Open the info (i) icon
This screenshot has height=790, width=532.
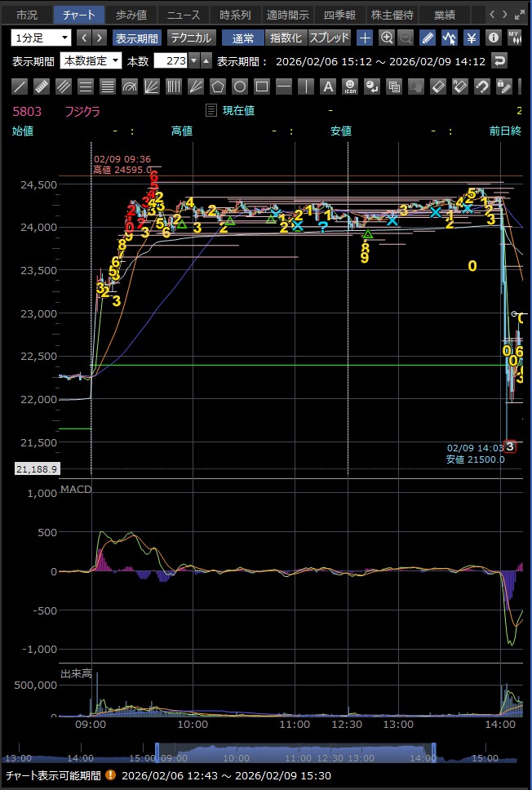[x=493, y=38]
